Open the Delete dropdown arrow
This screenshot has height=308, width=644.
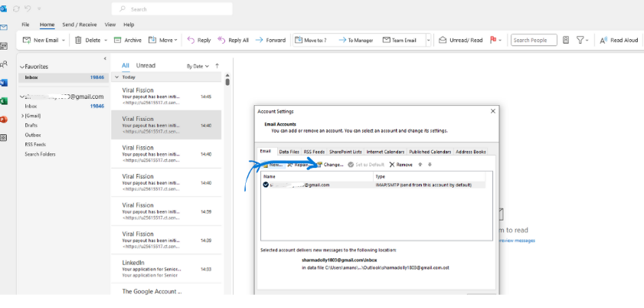[x=106, y=41]
